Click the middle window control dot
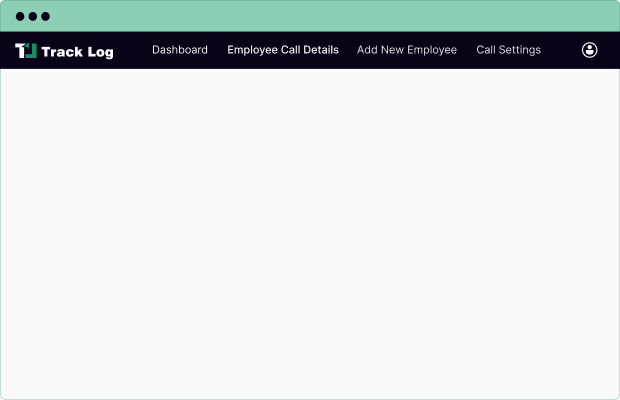This screenshot has width=620, height=400. 32,17
